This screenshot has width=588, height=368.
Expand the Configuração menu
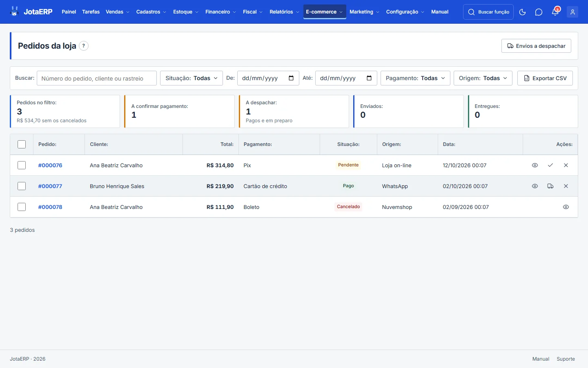[405, 12]
